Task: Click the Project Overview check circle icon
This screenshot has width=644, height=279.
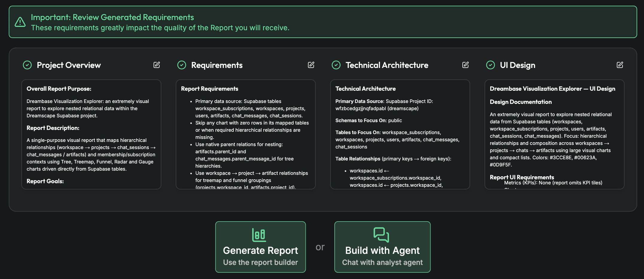Action: coord(27,65)
